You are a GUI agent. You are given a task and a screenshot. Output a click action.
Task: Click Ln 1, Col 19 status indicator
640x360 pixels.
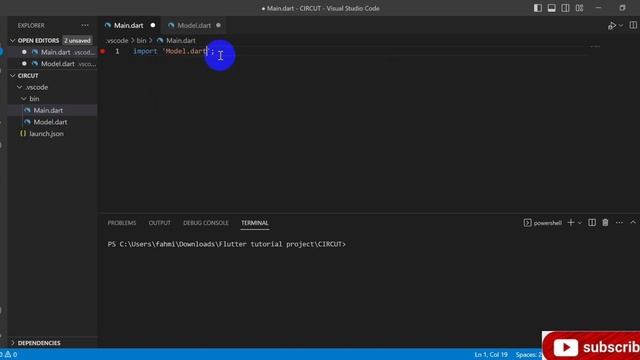click(491, 355)
